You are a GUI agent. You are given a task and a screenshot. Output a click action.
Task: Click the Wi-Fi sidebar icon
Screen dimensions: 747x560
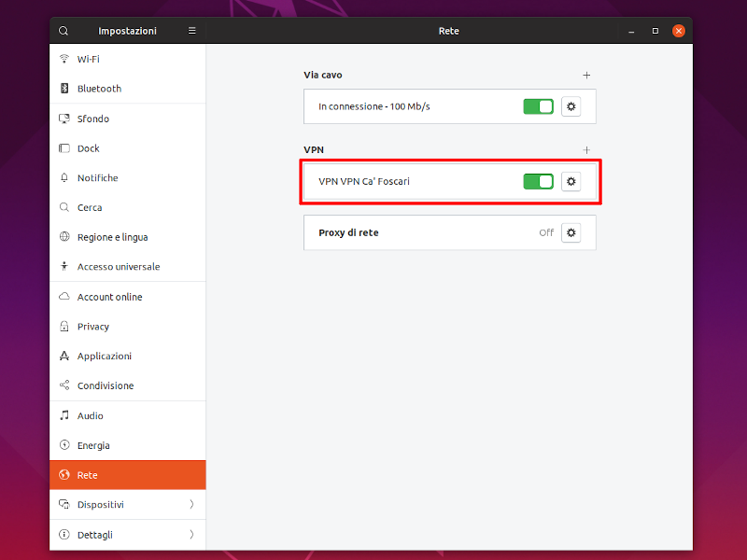[x=64, y=59]
